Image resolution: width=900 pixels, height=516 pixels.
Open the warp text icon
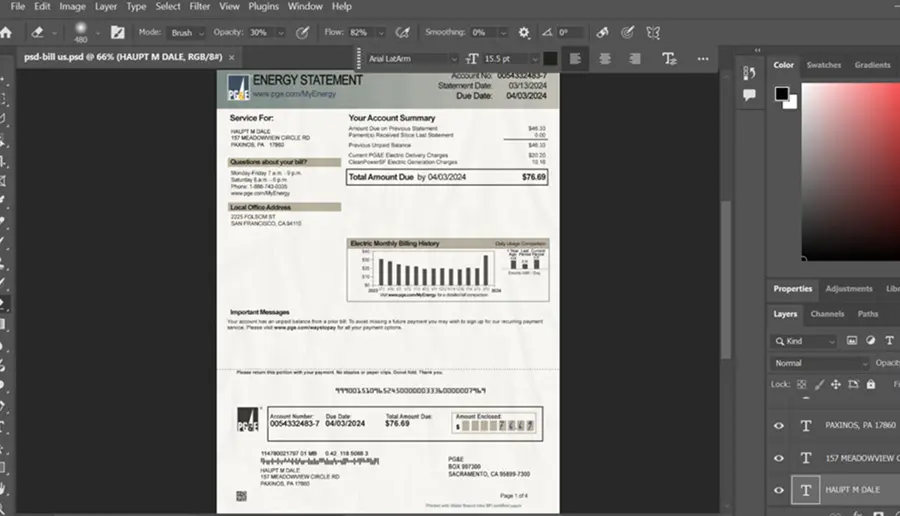[x=669, y=59]
